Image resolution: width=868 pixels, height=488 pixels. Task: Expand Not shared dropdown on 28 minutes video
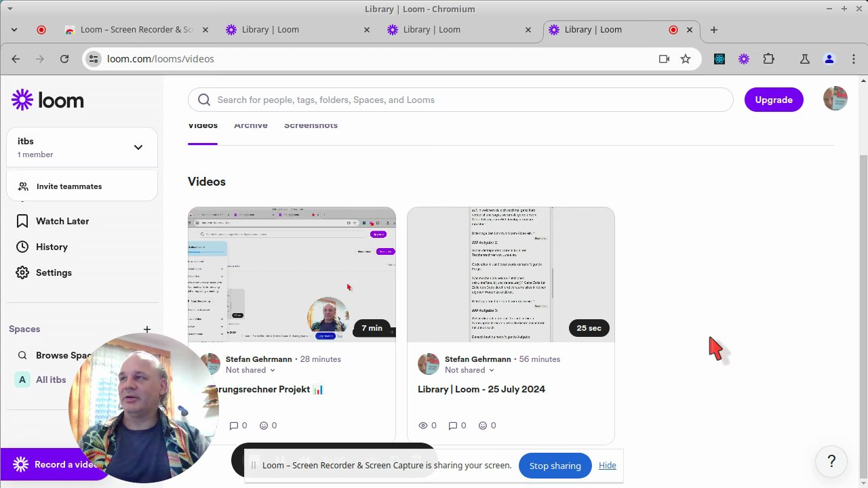click(250, 370)
